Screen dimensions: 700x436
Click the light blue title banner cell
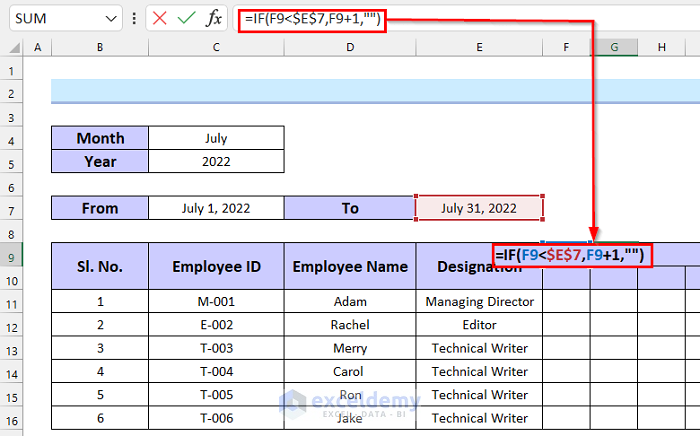coord(375,91)
